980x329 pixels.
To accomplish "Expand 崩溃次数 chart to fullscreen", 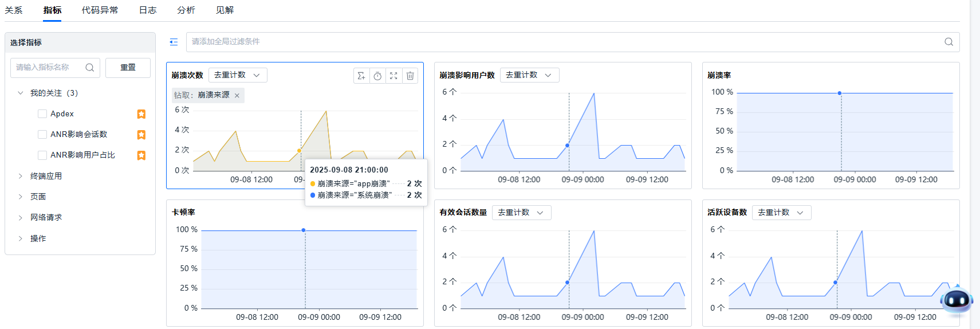I will click(393, 76).
